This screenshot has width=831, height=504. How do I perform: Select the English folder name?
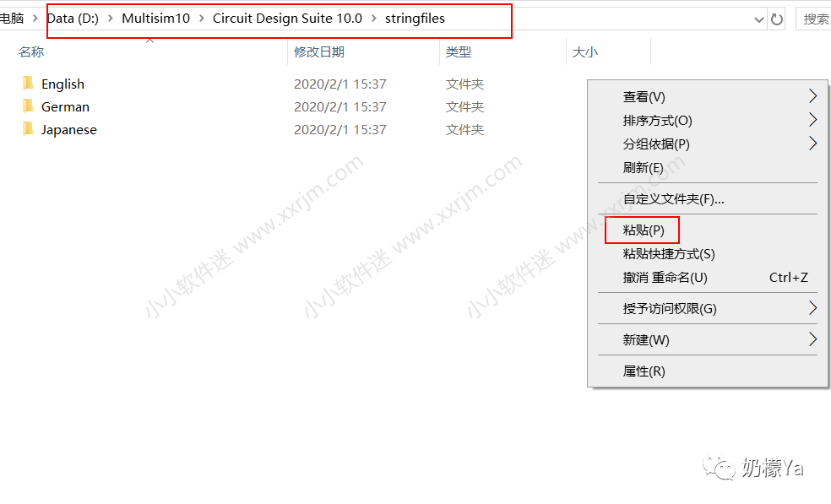click(63, 84)
